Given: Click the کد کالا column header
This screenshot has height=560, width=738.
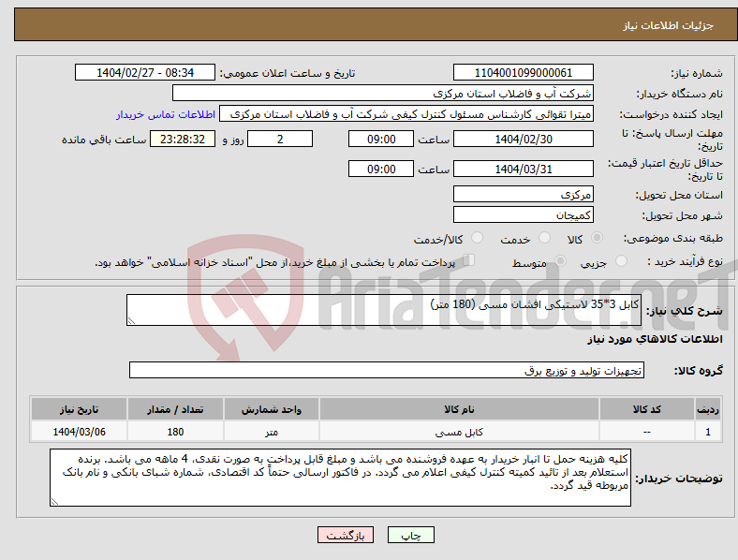Looking at the screenshot, I should (647, 409).
